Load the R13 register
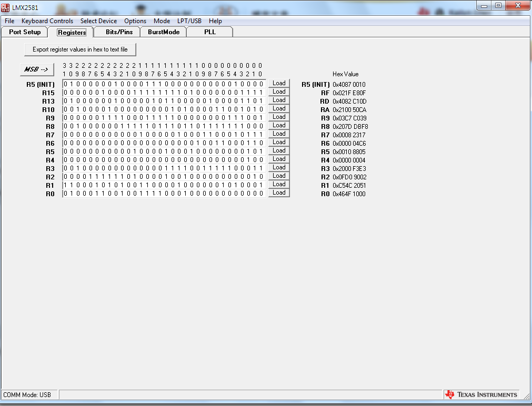The image size is (532, 406). pos(279,100)
